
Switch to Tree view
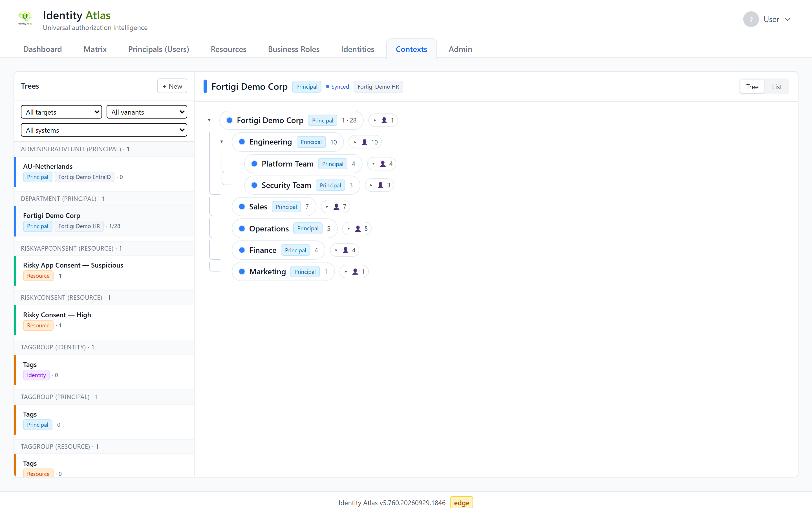(752, 87)
